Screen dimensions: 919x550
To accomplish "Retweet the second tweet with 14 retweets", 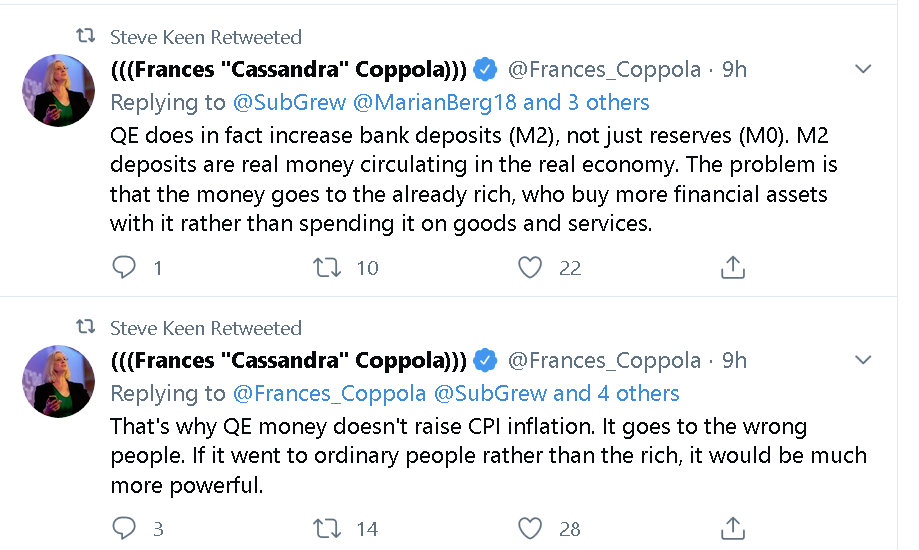I will (326, 528).
